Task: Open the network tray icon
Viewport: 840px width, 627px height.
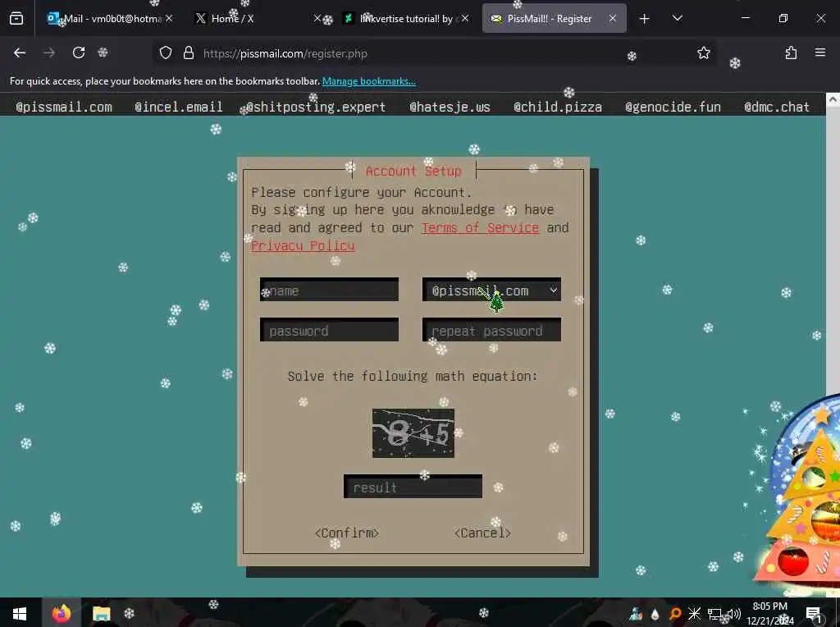Action: coord(714,614)
